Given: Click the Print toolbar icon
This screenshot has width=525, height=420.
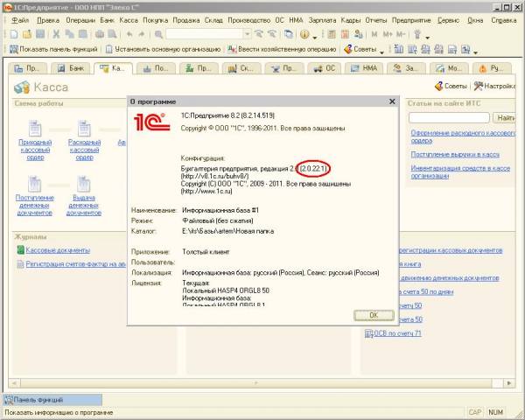Looking at the screenshot, I should (x=100, y=34).
